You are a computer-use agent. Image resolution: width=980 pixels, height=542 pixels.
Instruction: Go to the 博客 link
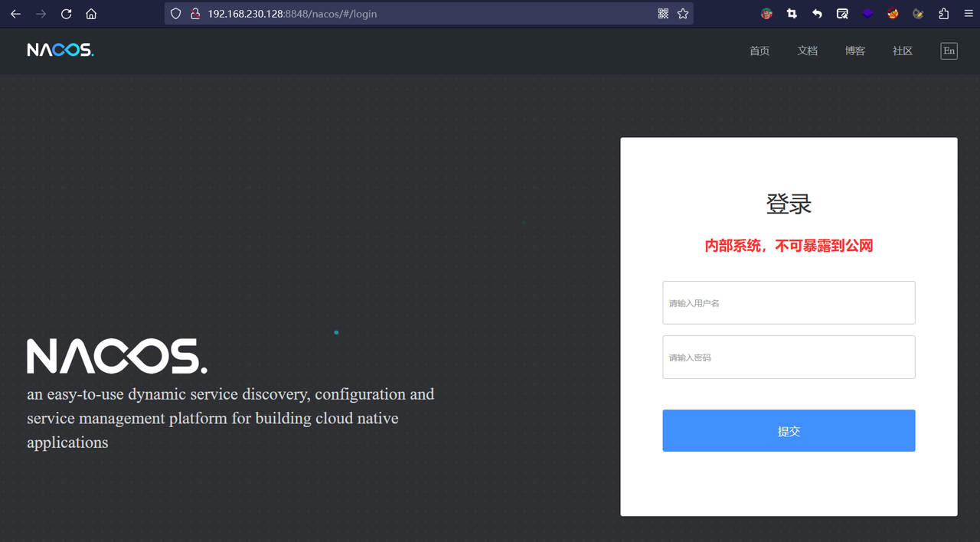pos(855,51)
